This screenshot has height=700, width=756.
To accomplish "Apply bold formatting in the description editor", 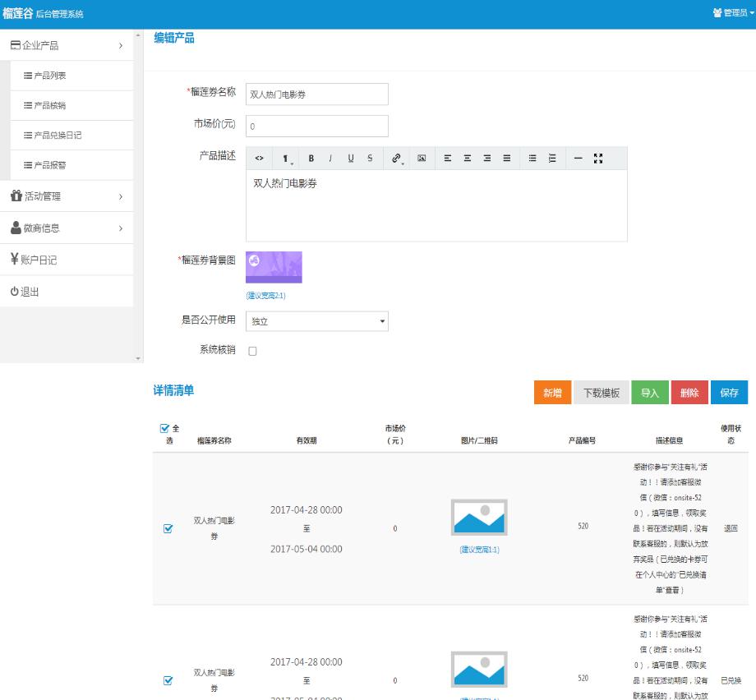I will point(311,158).
